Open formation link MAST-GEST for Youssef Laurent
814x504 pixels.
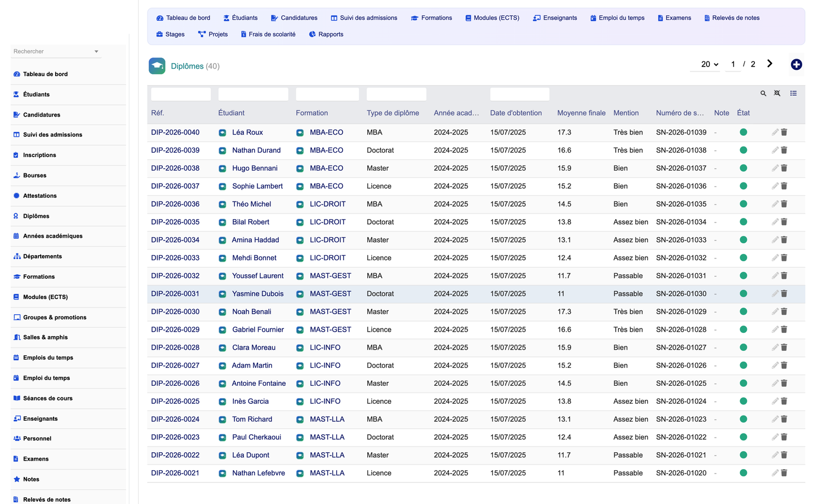[330, 276]
